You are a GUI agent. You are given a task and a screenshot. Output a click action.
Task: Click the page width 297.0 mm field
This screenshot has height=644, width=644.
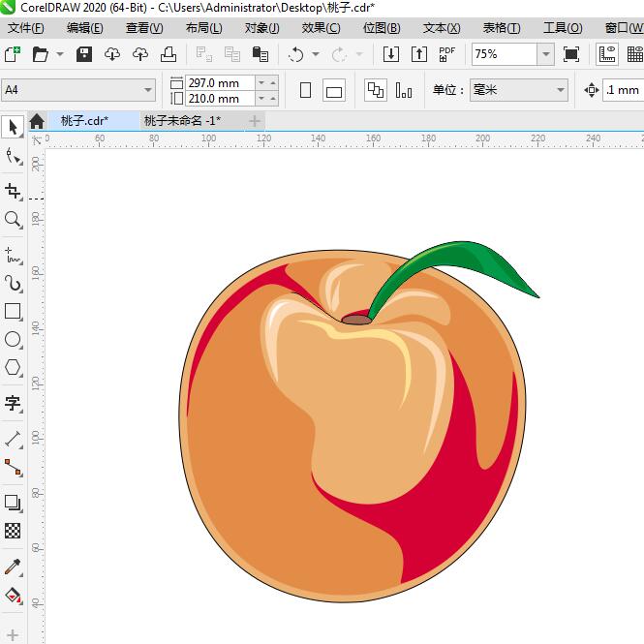[221, 83]
